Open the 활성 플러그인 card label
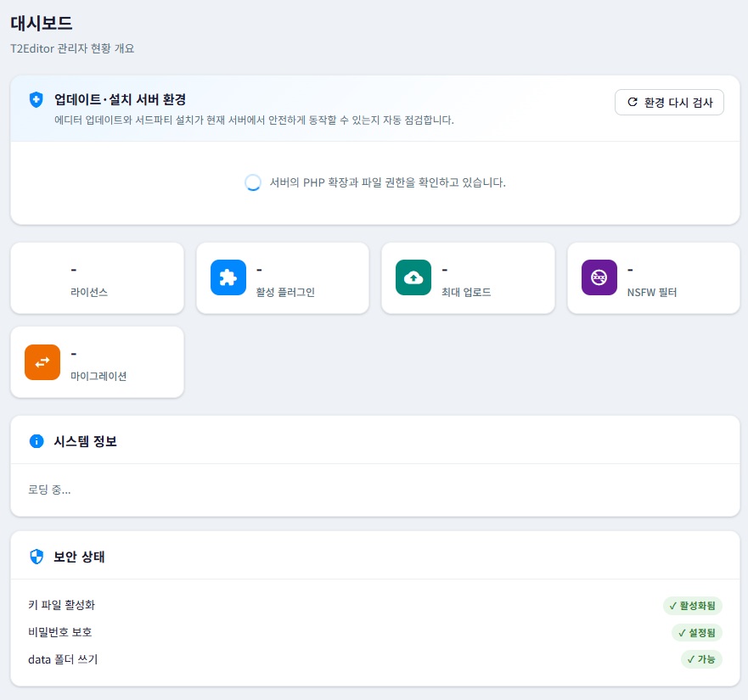 pyautogui.click(x=285, y=292)
